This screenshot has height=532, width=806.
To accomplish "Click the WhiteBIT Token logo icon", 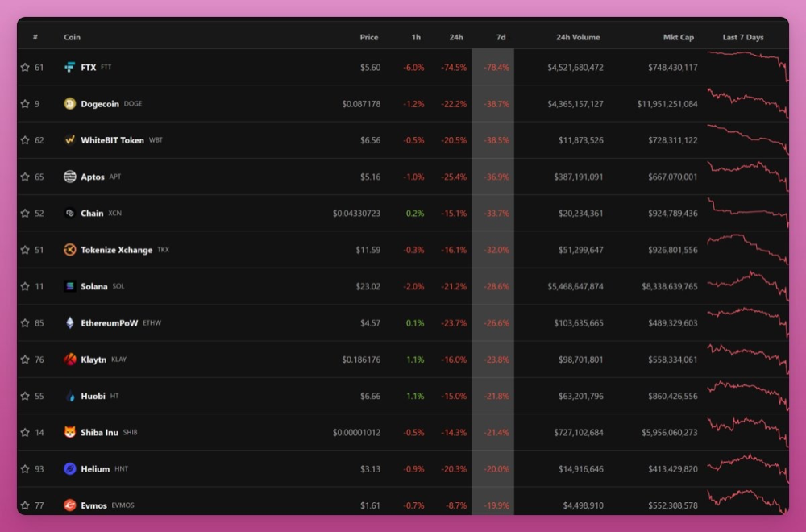I will (x=70, y=140).
